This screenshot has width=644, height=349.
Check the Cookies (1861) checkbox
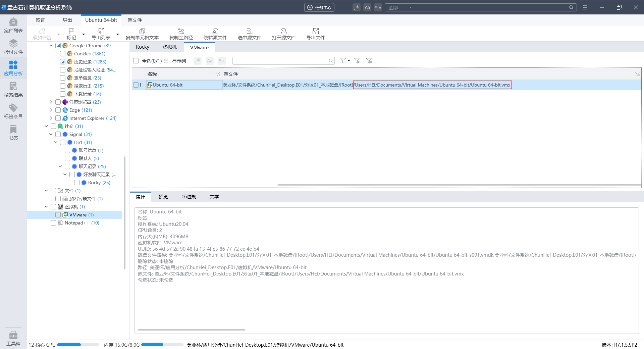click(63, 54)
